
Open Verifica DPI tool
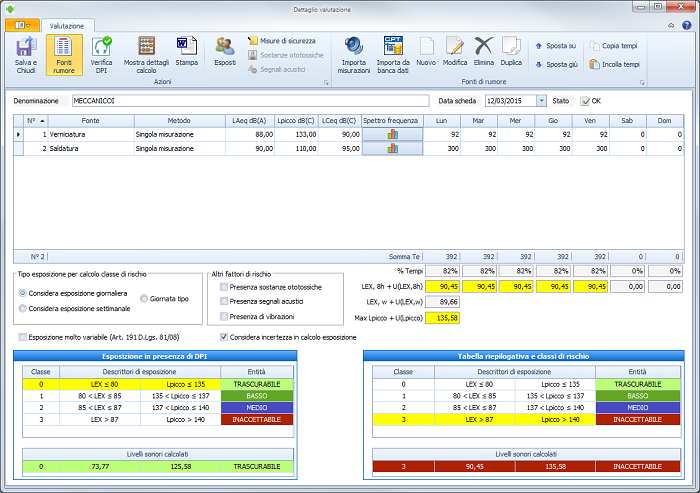(x=101, y=46)
